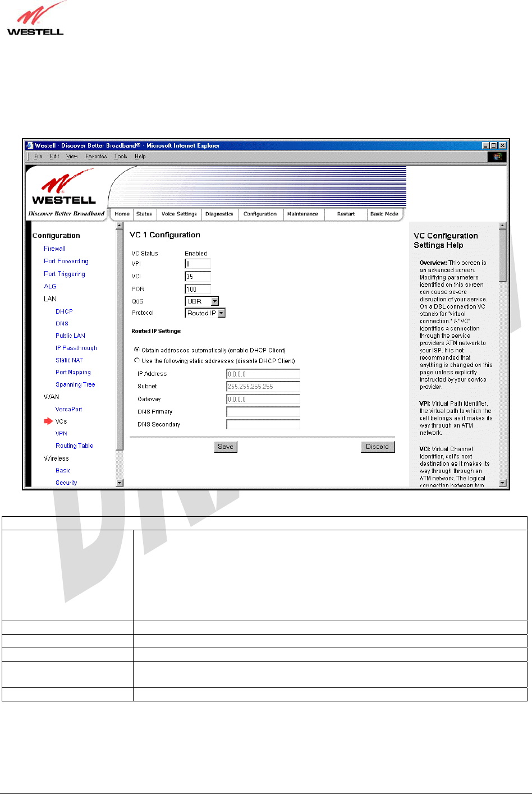
Task: Click the Subnet input field
Action: click(x=263, y=386)
